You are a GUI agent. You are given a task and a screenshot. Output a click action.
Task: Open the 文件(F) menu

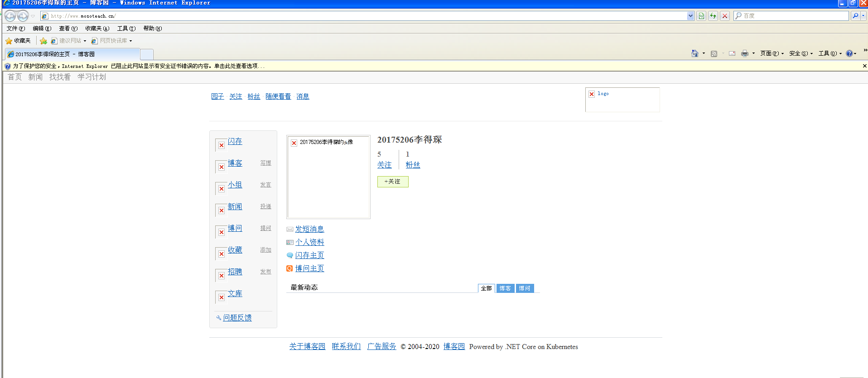[16, 29]
